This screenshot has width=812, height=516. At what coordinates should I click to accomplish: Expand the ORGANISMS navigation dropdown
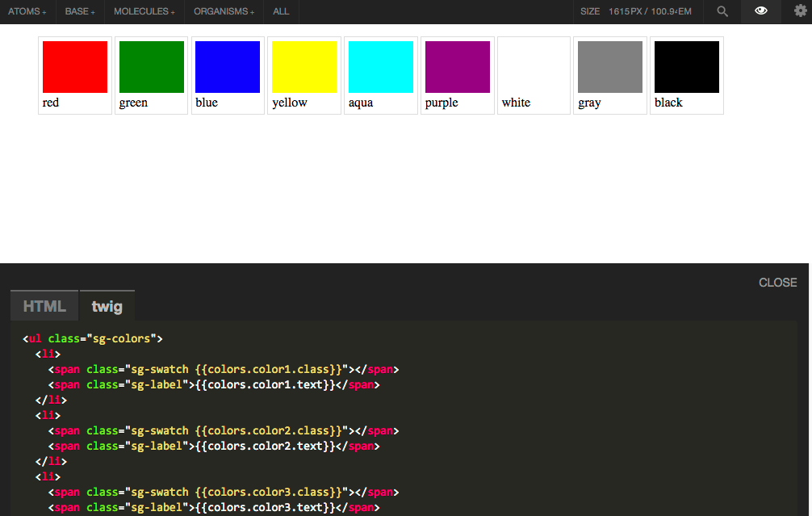coord(223,12)
